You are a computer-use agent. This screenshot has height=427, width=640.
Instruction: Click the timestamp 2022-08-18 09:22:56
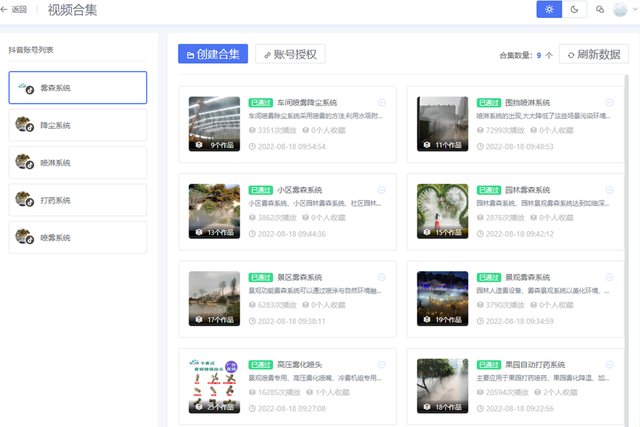click(516, 409)
